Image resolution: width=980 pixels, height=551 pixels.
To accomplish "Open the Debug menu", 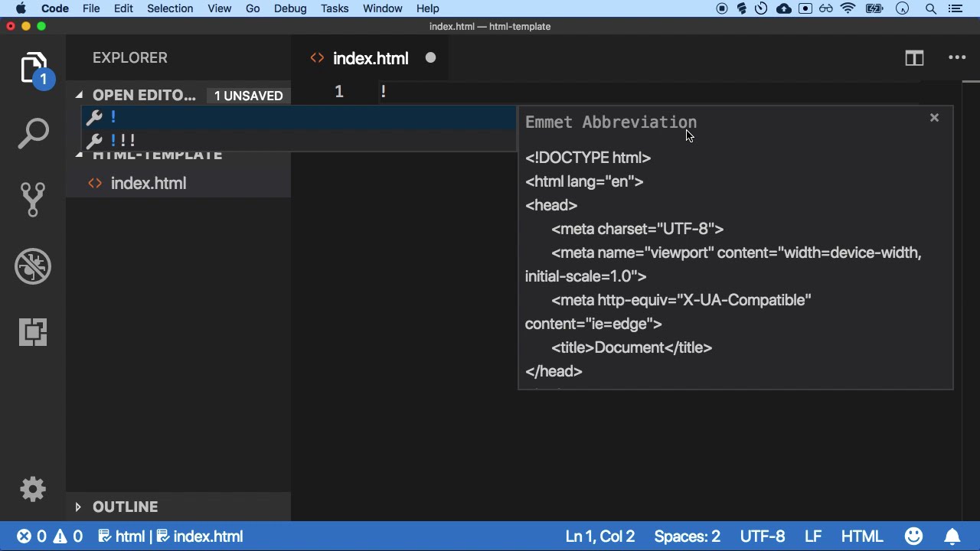I will [290, 8].
